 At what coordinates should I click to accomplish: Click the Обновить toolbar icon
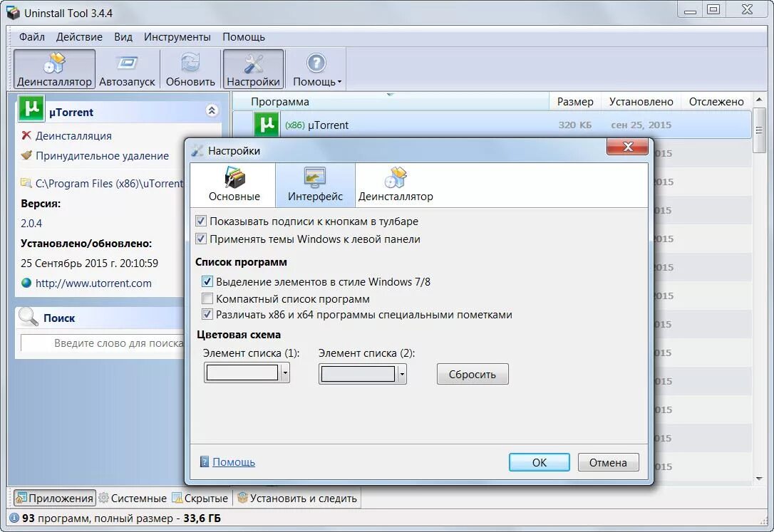coord(190,63)
